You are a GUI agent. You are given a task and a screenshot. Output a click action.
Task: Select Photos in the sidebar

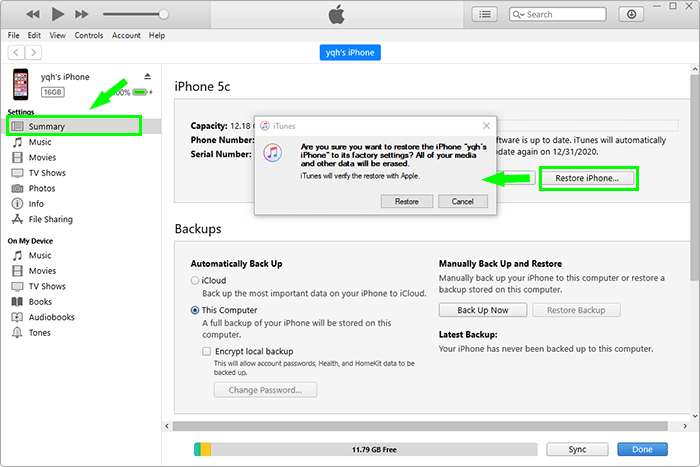click(x=42, y=188)
